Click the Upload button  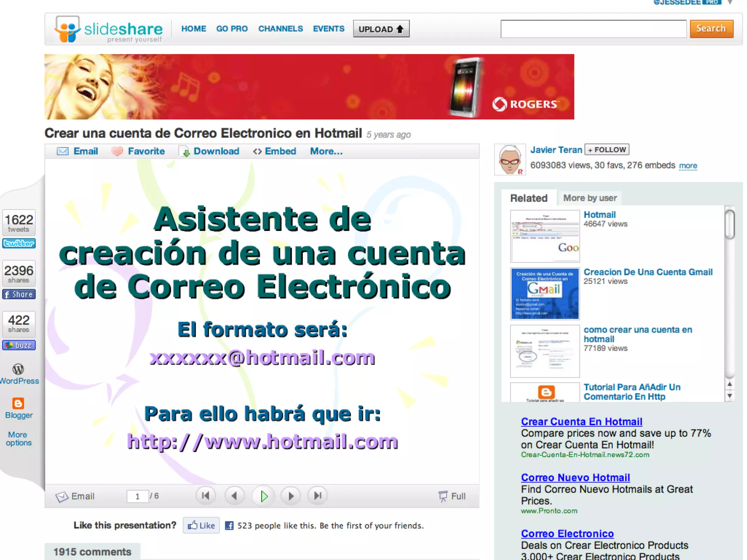tap(381, 29)
